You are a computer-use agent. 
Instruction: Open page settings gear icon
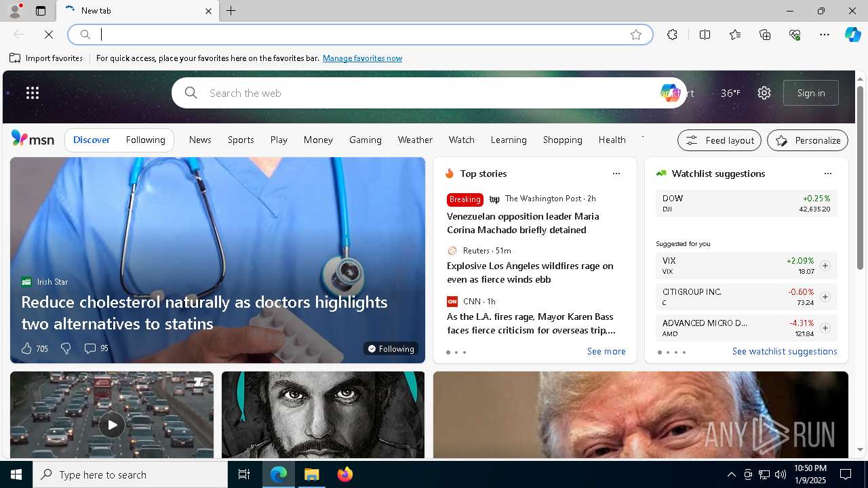[764, 93]
